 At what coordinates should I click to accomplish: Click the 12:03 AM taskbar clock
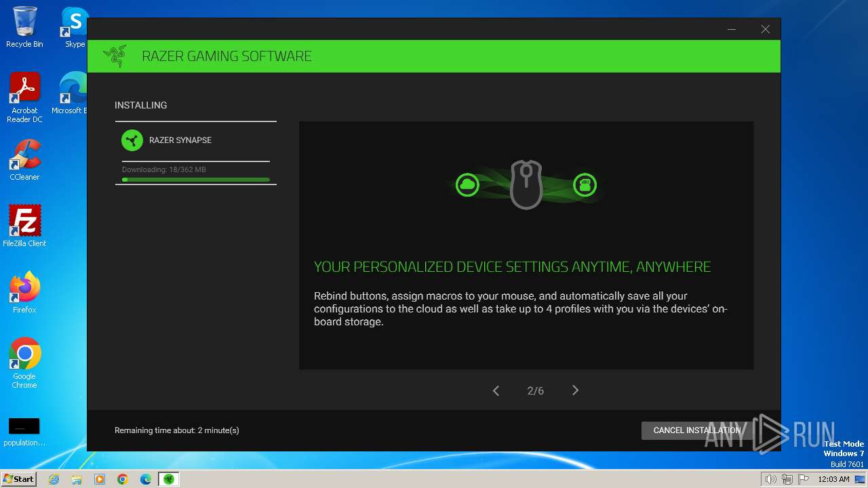pyautogui.click(x=833, y=479)
